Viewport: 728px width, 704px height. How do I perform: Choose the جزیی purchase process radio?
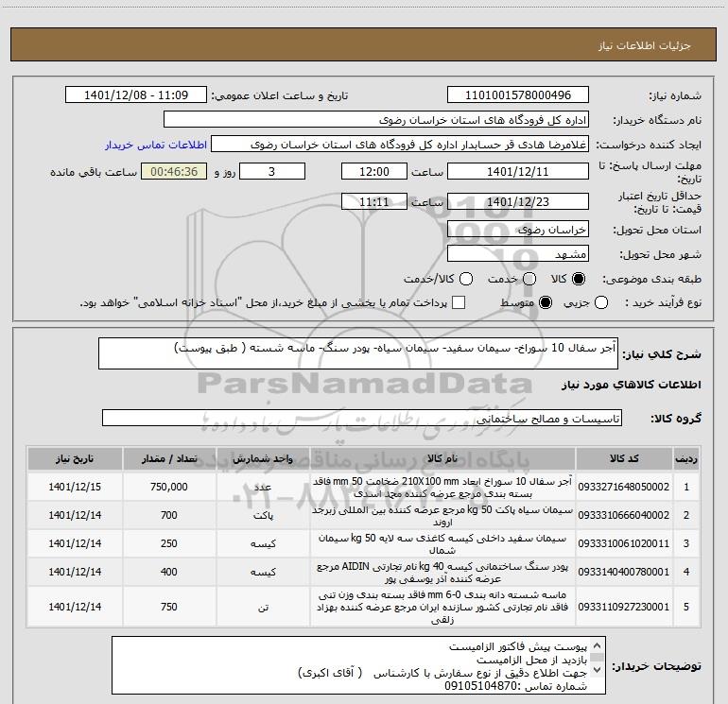pos(600,303)
